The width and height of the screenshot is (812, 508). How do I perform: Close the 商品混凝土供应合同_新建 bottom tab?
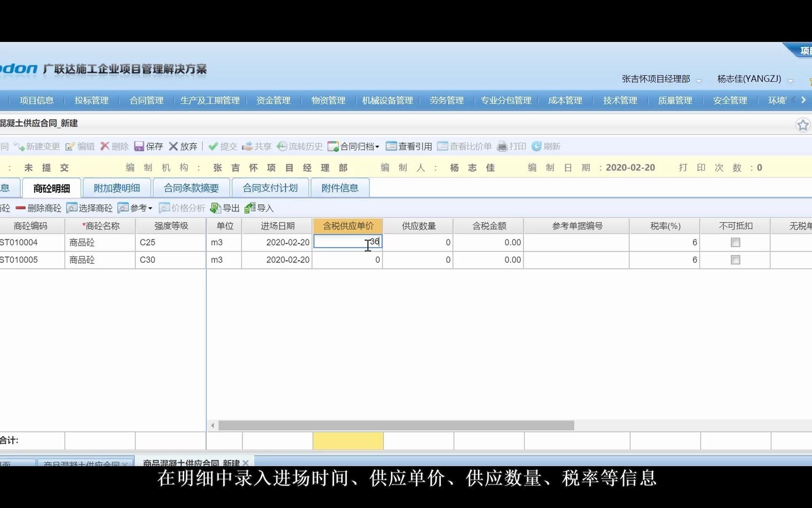point(245,463)
